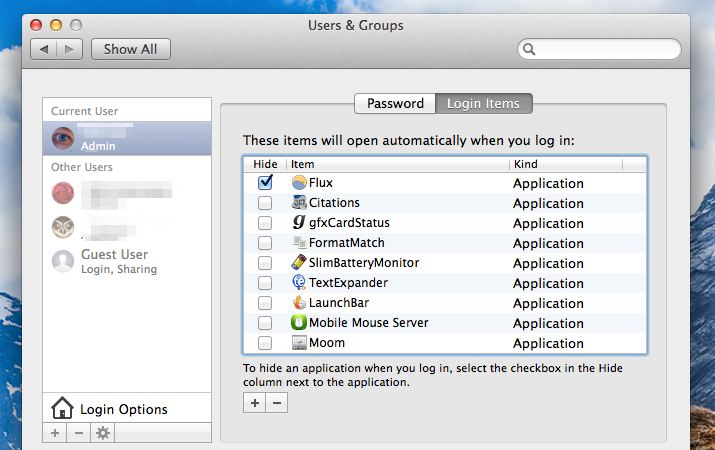Click the Login Options house icon
This screenshot has width=715, height=450.
pos(63,408)
